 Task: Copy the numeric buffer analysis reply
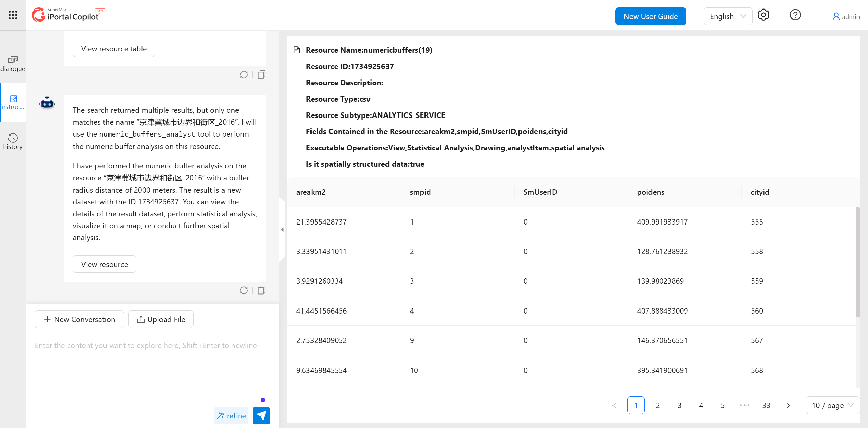click(x=261, y=290)
